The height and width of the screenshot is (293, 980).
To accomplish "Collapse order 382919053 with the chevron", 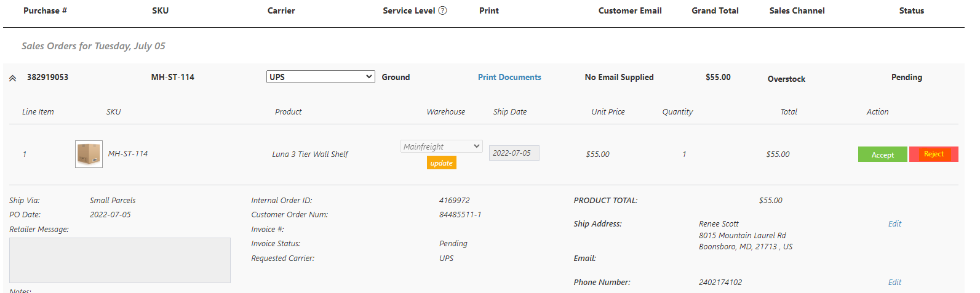I will click(12, 78).
